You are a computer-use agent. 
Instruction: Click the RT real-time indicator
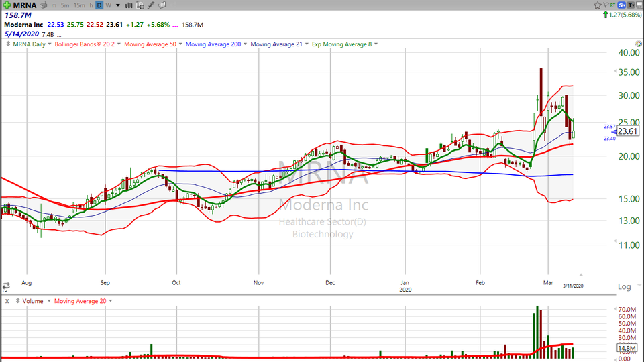tap(612, 5)
